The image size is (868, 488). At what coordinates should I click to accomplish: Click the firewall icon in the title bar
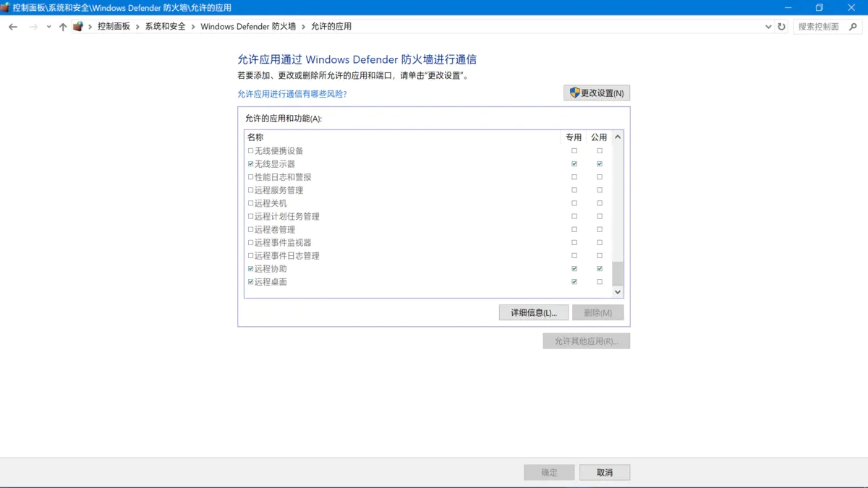point(7,7)
